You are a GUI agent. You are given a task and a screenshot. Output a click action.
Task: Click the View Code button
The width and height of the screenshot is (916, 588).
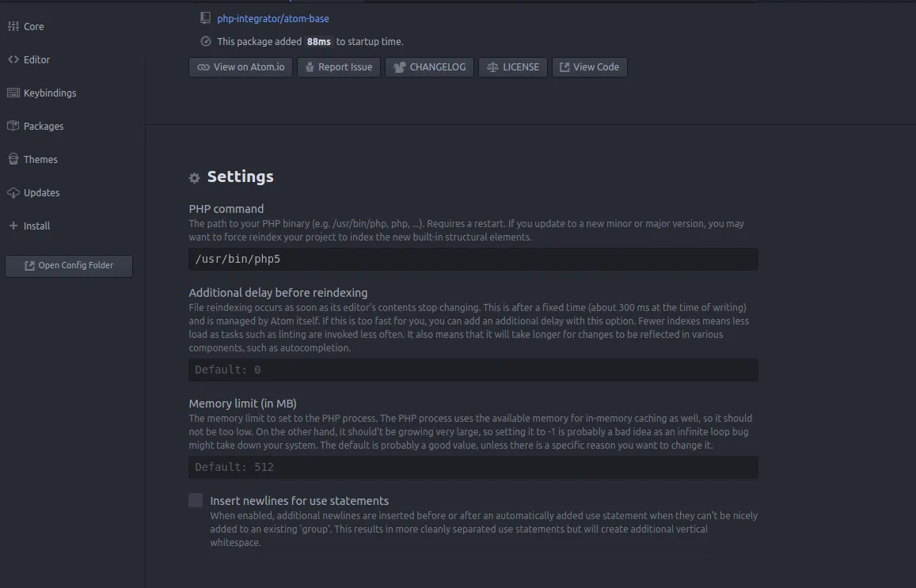click(589, 67)
